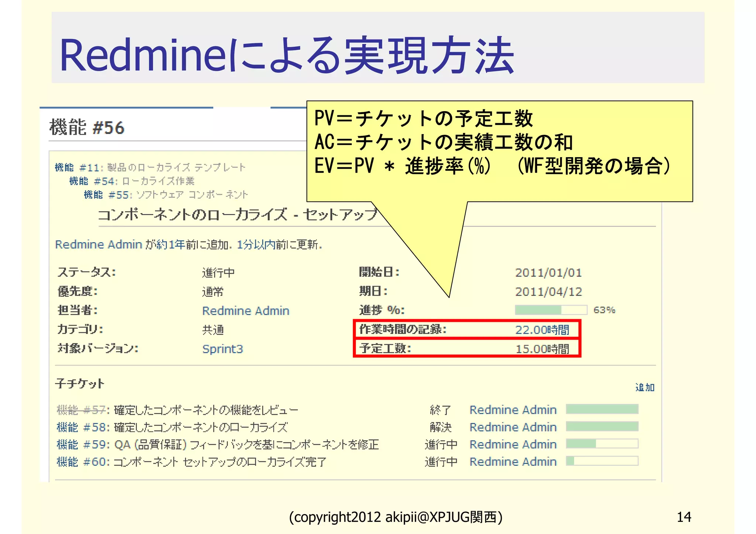The image size is (756, 534).
Task: Click estimated hours value 15.00時間
Action: point(542,349)
